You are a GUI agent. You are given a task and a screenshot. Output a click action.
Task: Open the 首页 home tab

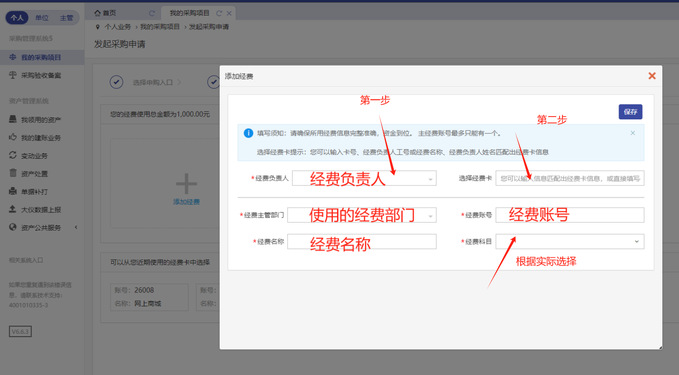click(x=105, y=13)
